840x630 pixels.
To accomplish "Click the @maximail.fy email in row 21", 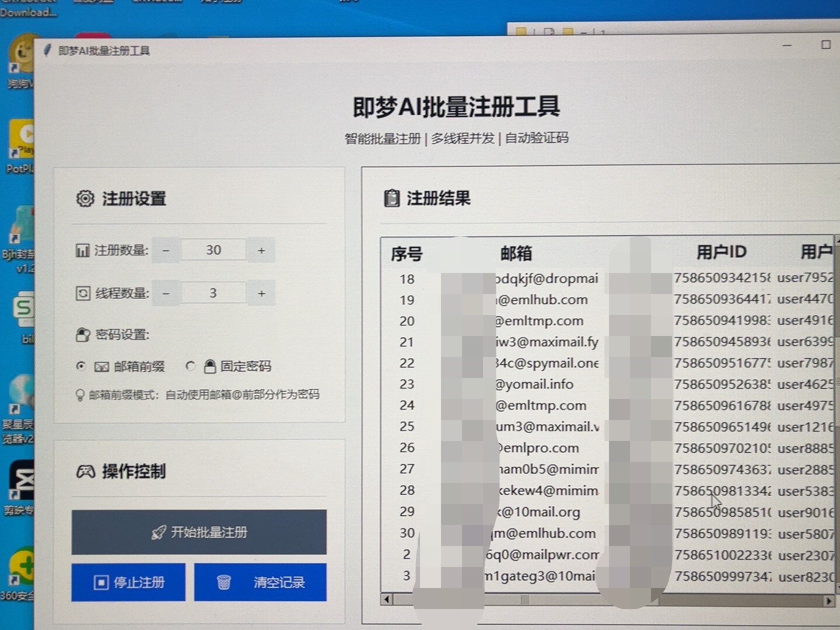I will [x=547, y=342].
